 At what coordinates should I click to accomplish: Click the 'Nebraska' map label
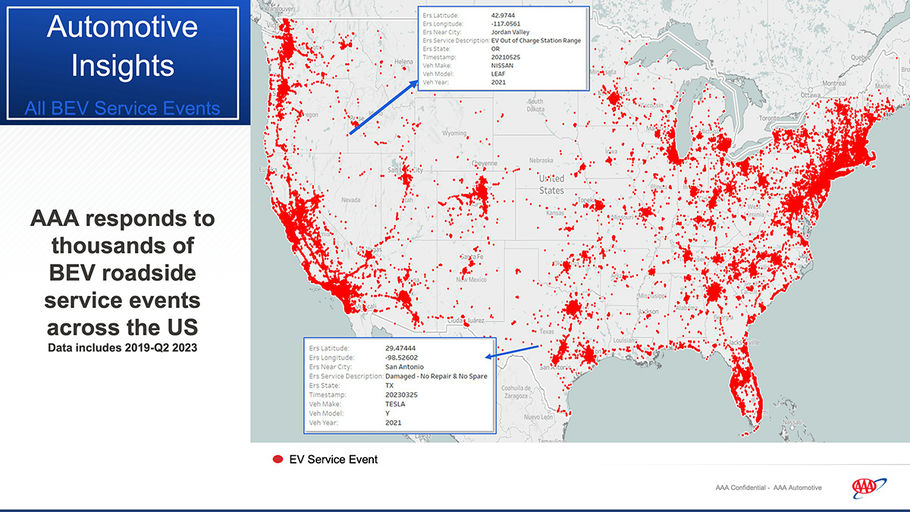coord(541,160)
